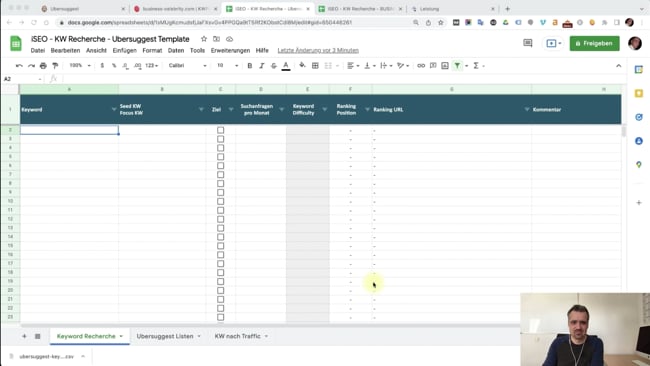Open the borders tool
The image size is (650, 366).
pos(315,65)
